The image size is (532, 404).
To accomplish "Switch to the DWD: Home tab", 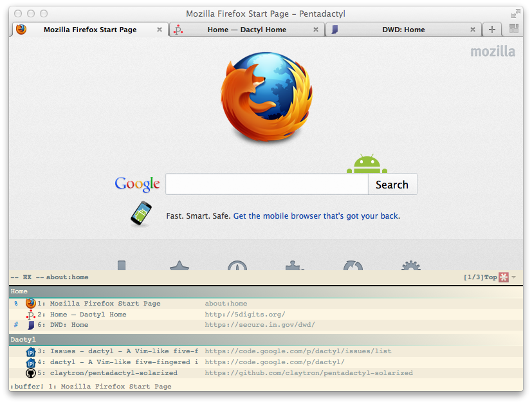I will point(403,30).
